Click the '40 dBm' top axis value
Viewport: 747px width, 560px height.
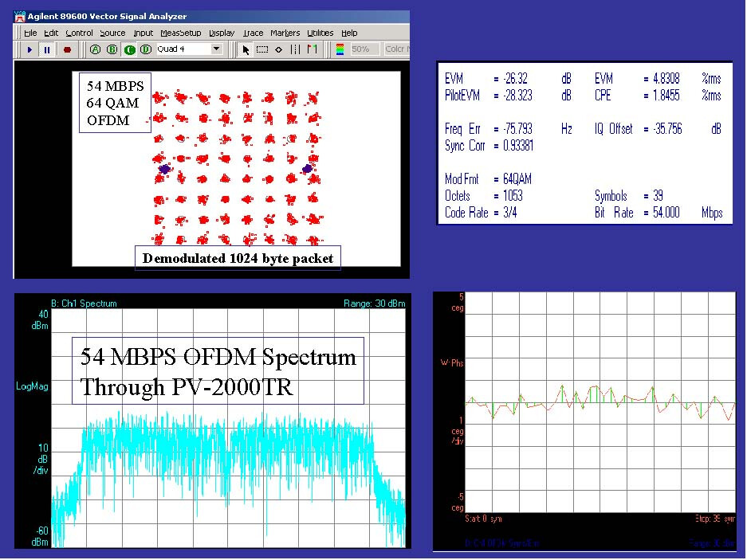click(40, 320)
